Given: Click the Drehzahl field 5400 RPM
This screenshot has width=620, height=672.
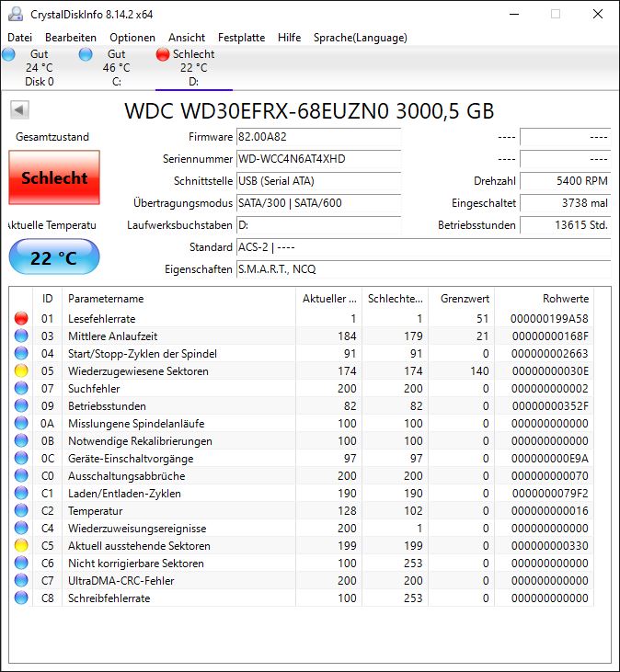Looking at the screenshot, I should (x=565, y=181).
